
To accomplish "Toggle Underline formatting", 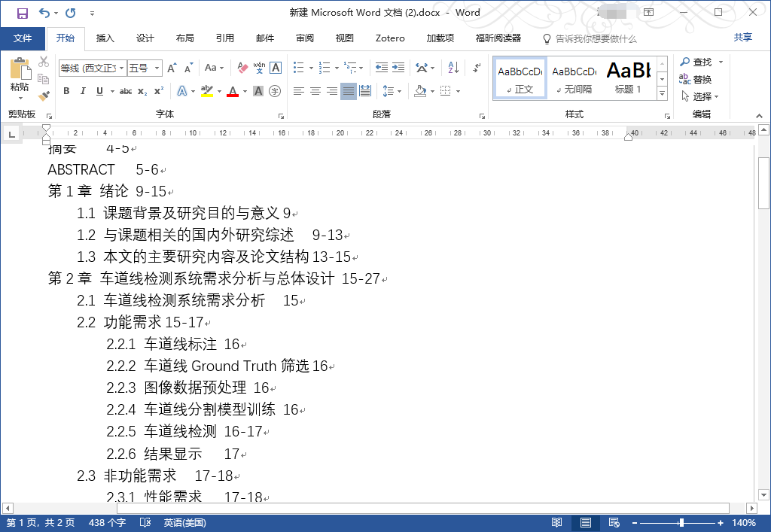I will pos(100,91).
